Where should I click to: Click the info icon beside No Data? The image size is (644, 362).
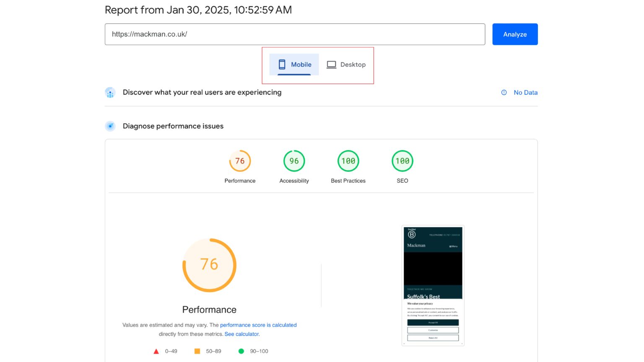point(504,92)
